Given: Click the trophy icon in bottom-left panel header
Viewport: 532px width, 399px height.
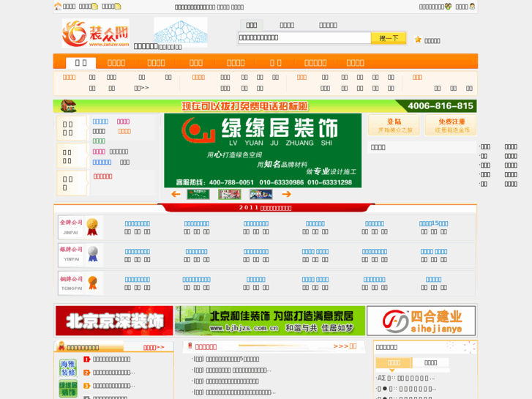Looking at the screenshot, I should (61, 346).
